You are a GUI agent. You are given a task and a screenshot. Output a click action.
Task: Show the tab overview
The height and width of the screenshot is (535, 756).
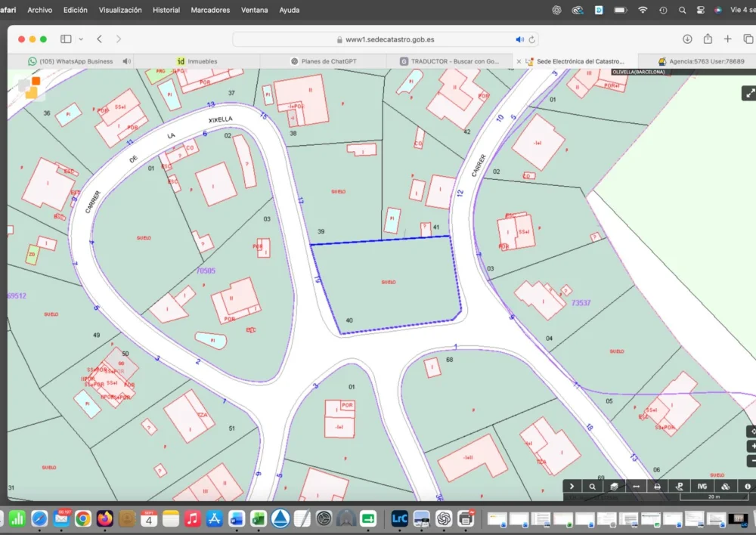click(x=748, y=39)
